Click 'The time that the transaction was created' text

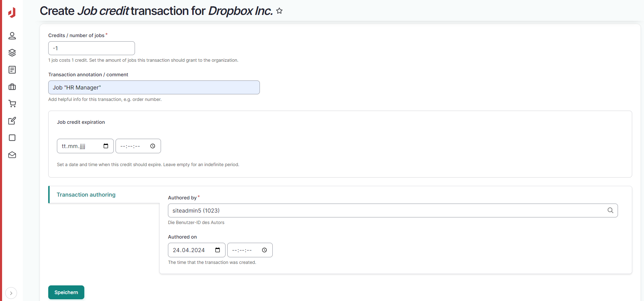tap(212, 263)
